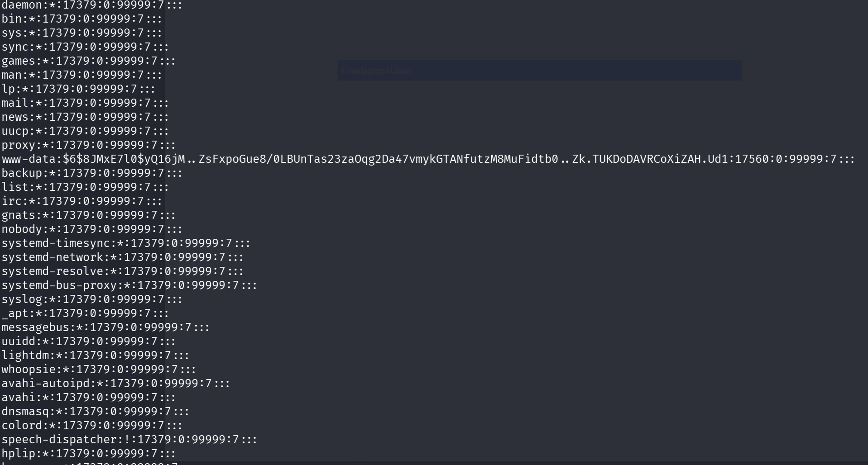Click the proxy:*:17379 line
This screenshot has height=465, width=868.
pos(89,145)
